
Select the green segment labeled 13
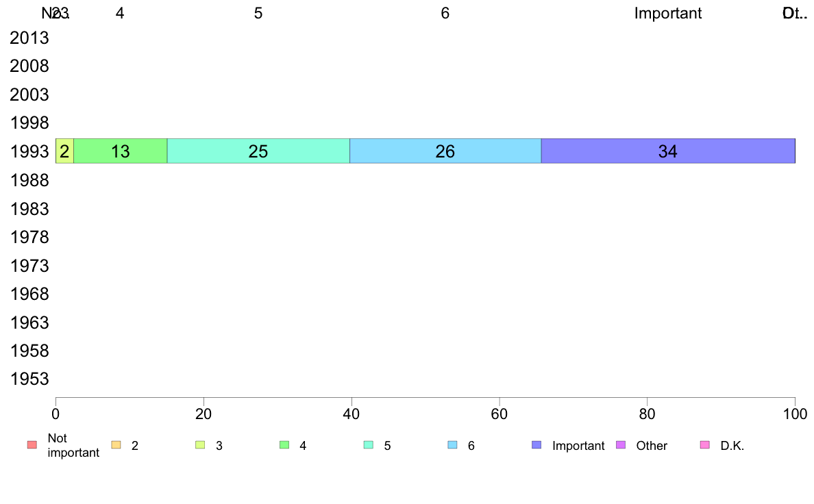coord(121,151)
